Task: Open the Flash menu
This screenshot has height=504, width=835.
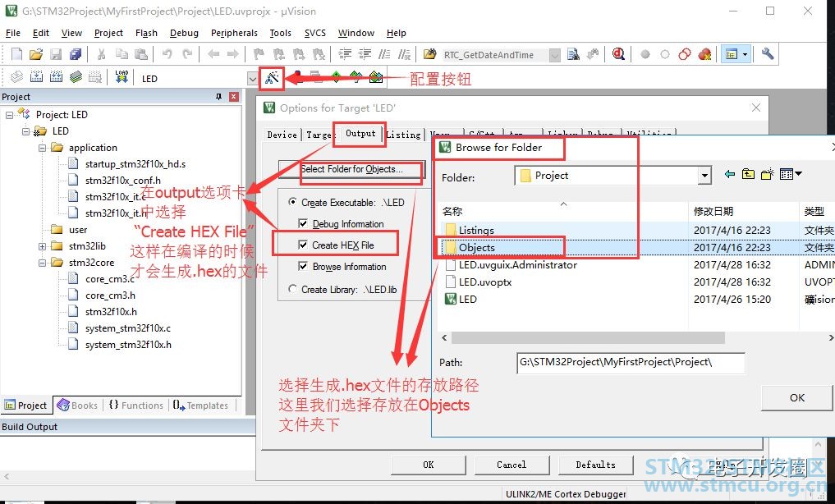Action: [146, 33]
